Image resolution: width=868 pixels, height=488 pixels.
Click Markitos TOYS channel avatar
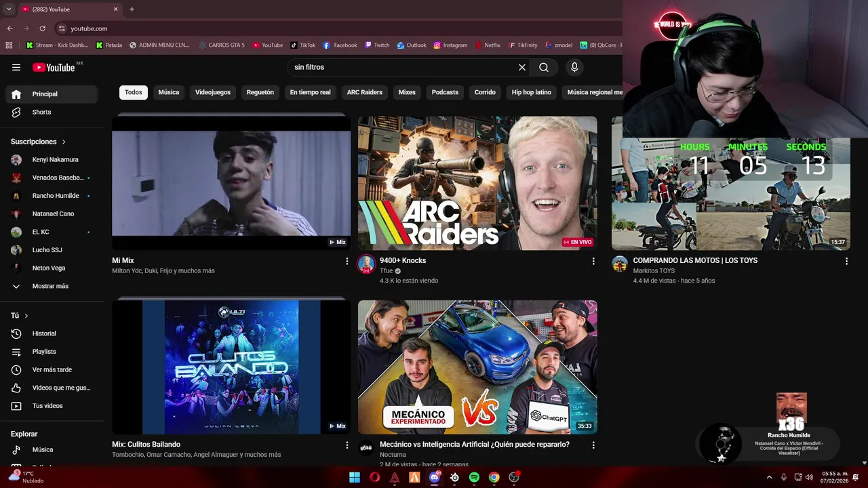[x=620, y=264]
